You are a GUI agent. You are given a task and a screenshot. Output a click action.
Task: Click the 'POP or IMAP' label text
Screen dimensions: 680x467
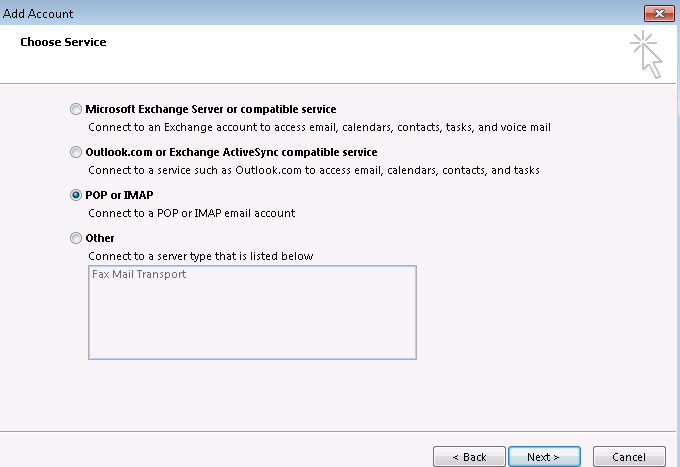pyautogui.click(x=119, y=195)
